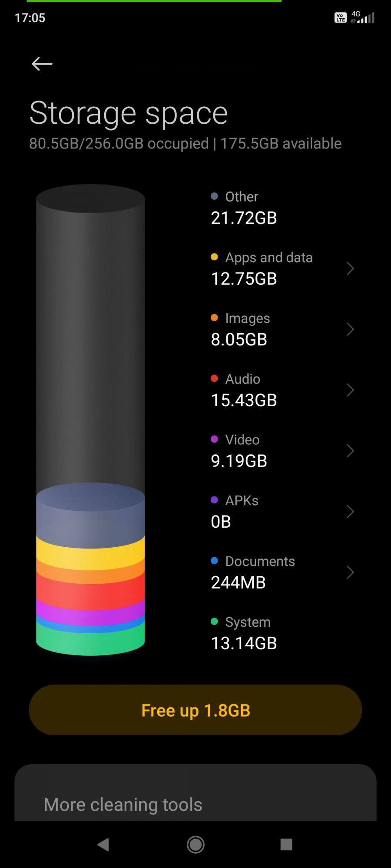Tap the Android home circle button
Image resolution: width=391 pixels, height=868 pixels.
point(195,845)
